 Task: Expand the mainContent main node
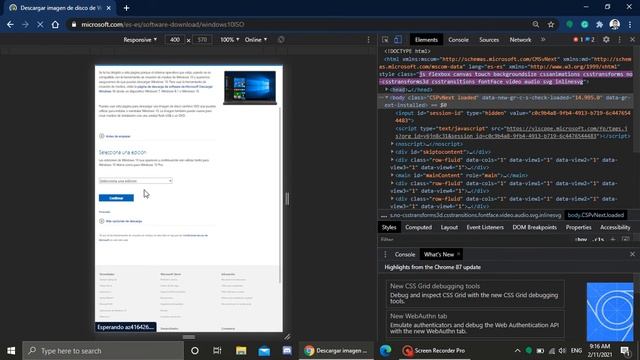(x=392, y=175)
